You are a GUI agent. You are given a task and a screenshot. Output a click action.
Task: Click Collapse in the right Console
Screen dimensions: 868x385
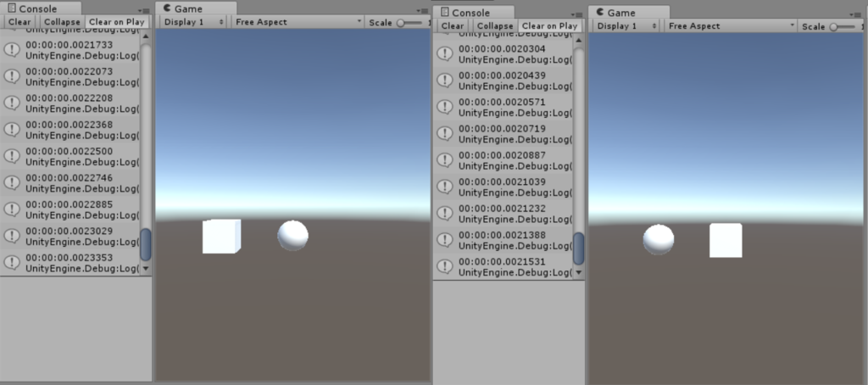pos(495,26)
